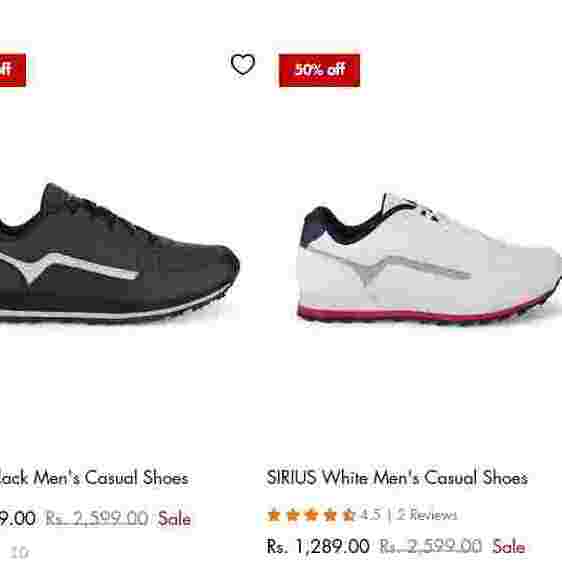
Task: Click the partially visible red discount badge
Action: coord(13,70)
